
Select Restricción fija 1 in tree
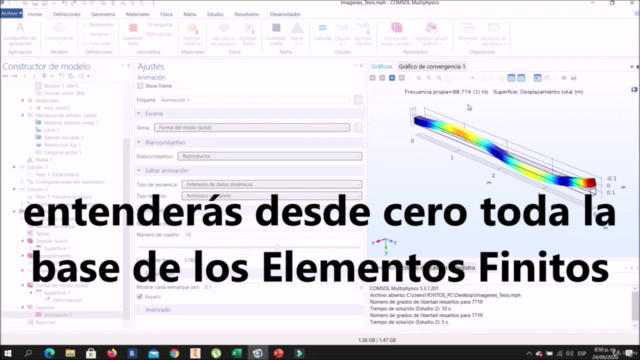[62, 145]
